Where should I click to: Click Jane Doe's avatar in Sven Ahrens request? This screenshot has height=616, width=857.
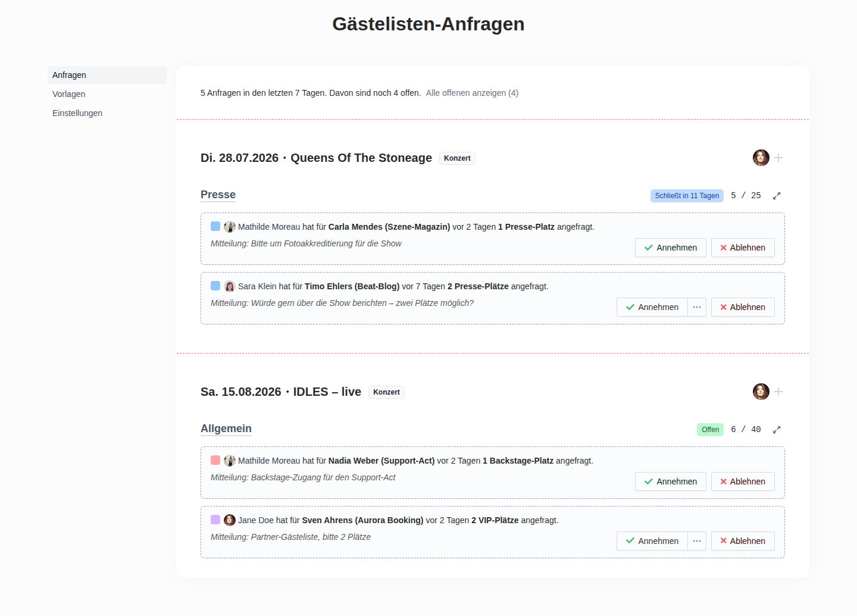click(x=230, y=520)
